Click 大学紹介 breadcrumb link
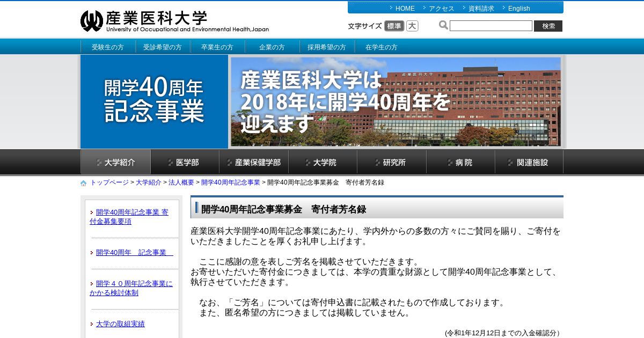 [149, 182]
